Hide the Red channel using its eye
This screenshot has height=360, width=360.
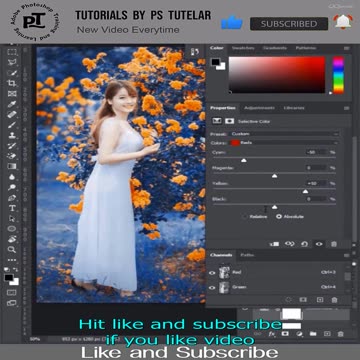(x=212, y=273)
